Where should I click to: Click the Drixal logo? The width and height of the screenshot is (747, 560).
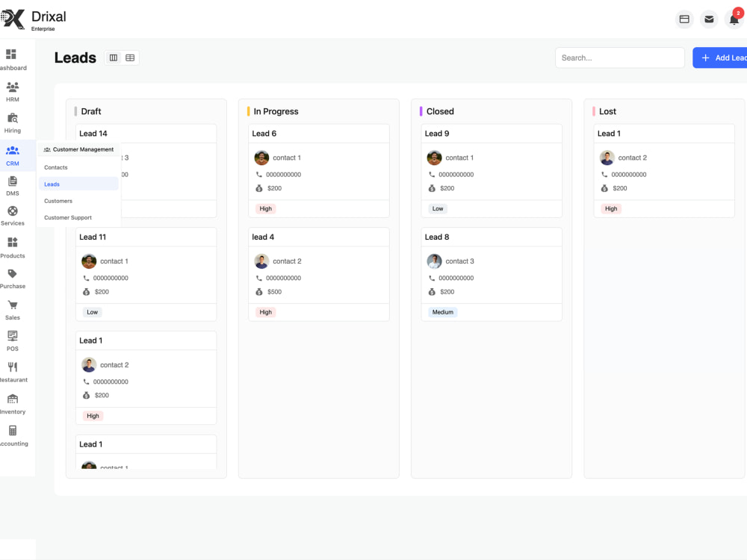click(x=34, y=19)
